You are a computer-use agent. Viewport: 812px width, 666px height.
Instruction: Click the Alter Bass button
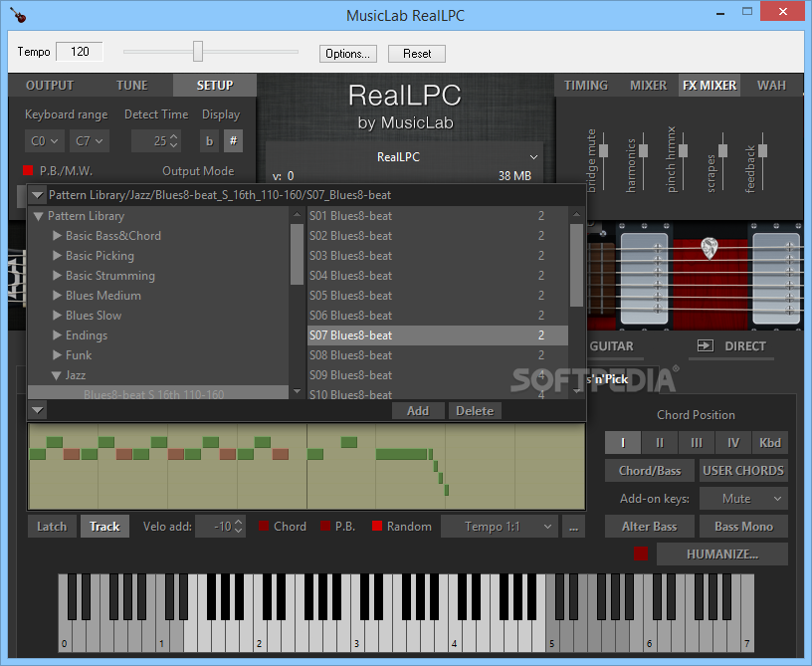click(650, 527)
